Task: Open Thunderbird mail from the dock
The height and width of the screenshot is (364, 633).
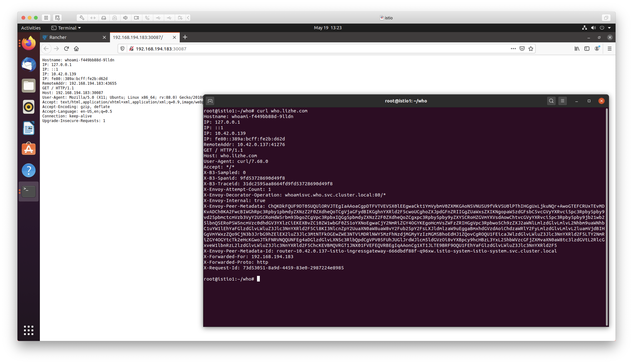Action: pyautogui.click(x=29, y=64)
